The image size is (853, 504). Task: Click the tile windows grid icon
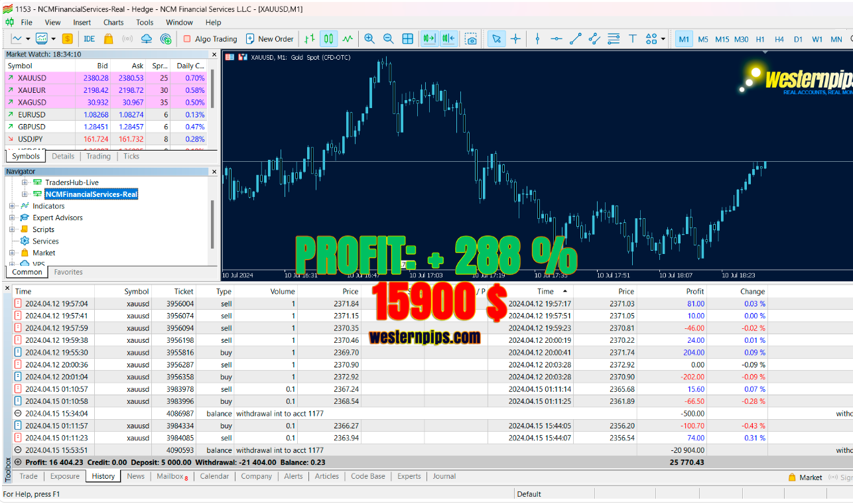click(x=408, y=39)
